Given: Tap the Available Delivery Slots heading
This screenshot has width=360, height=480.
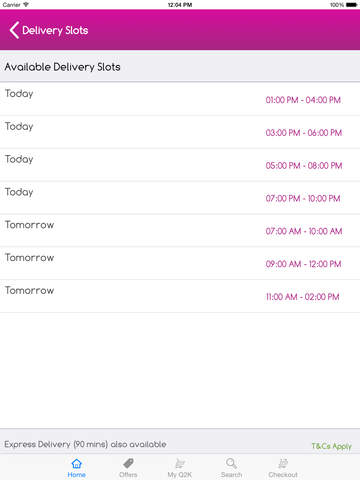Looking at the screenshot, I should click(62, 67).
